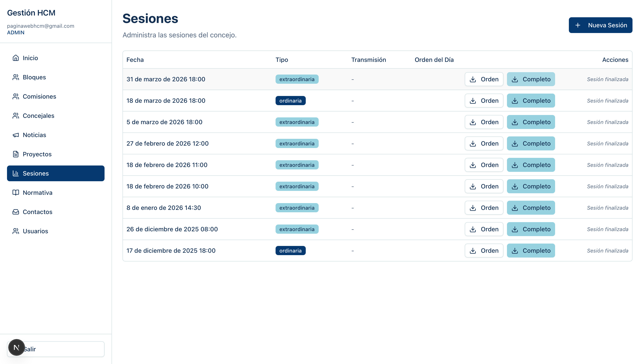Click download icon in Orden for 31 de marzo
Image resolution: width=643 pixels, height=364 pixels.
click(x=473, y=79)
